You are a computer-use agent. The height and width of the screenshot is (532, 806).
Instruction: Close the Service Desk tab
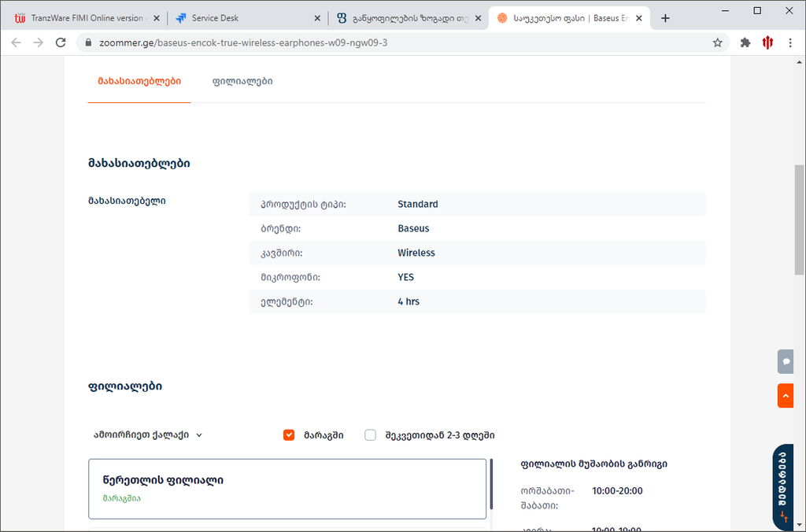click(x=317, y=18)
